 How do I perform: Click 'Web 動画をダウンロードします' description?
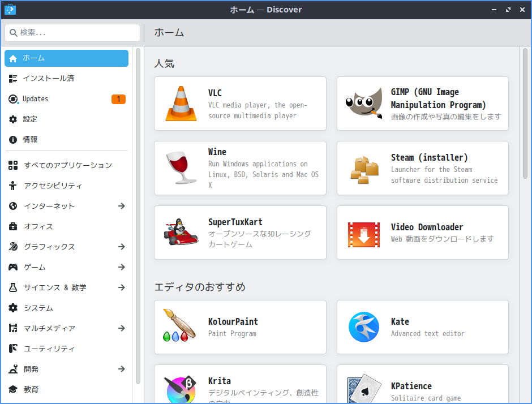[442, 239]
